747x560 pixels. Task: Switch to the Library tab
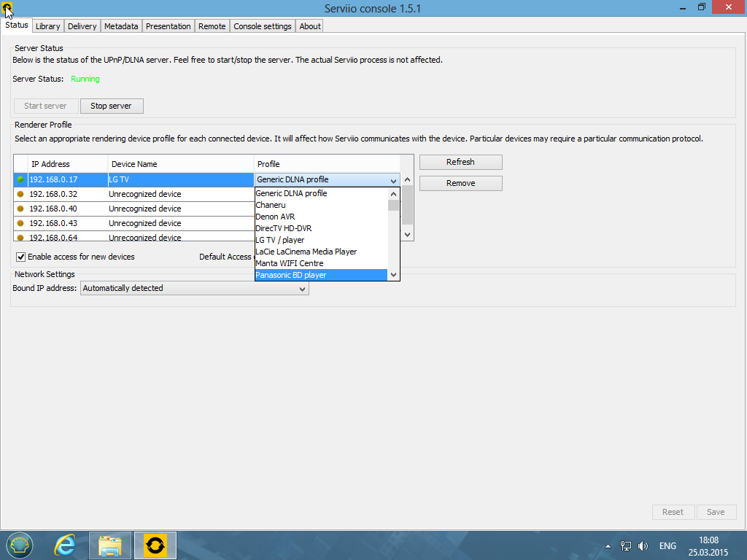(47, 26)
